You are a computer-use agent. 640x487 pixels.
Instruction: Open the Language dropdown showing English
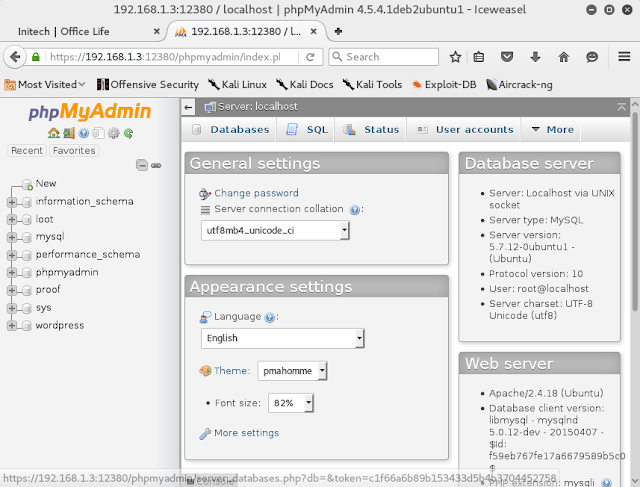coord(282,338)
